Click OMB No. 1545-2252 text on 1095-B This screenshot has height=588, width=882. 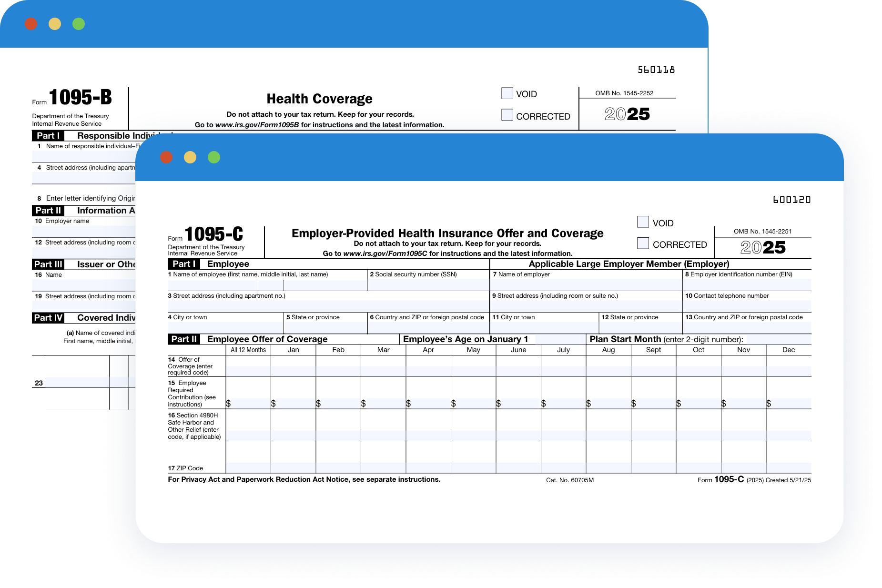pos(624,93)
